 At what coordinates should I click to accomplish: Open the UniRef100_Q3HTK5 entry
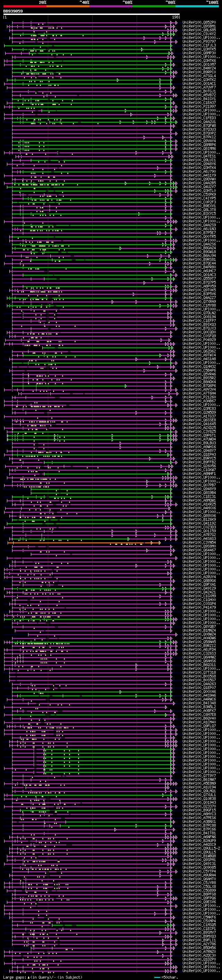tap(199, 49)
